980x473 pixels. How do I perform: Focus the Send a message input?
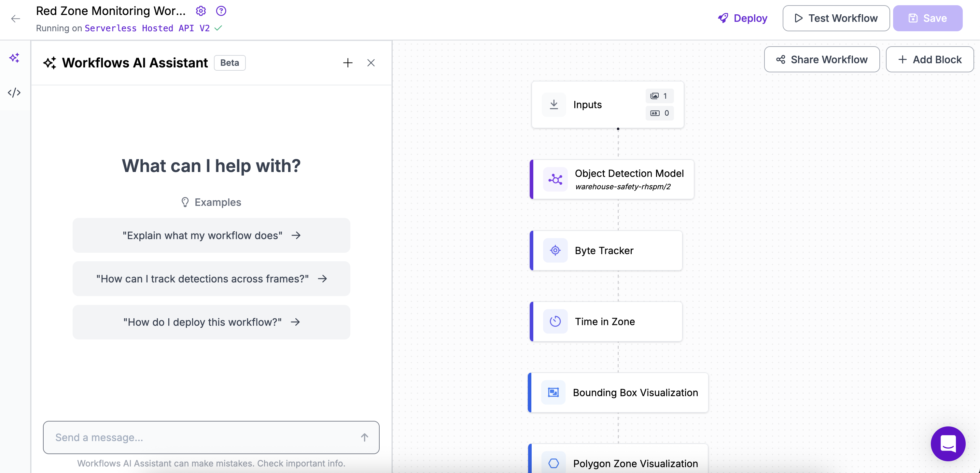coord(202,437)
